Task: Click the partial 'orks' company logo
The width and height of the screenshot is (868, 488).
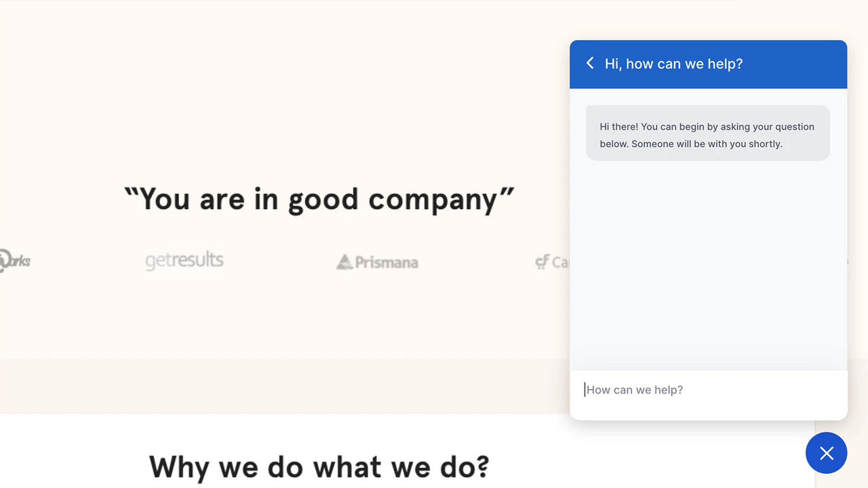Action: 15,261
